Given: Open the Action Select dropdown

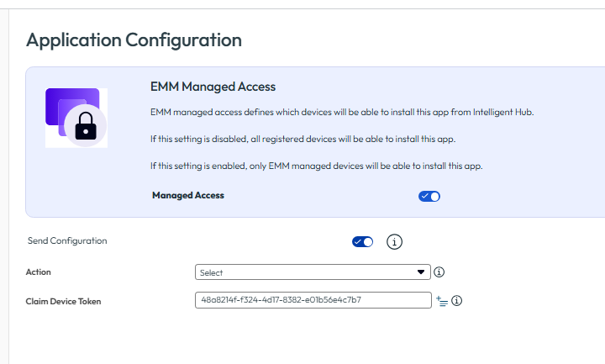Looking at the screenshot, I should (x=313, y=272).
